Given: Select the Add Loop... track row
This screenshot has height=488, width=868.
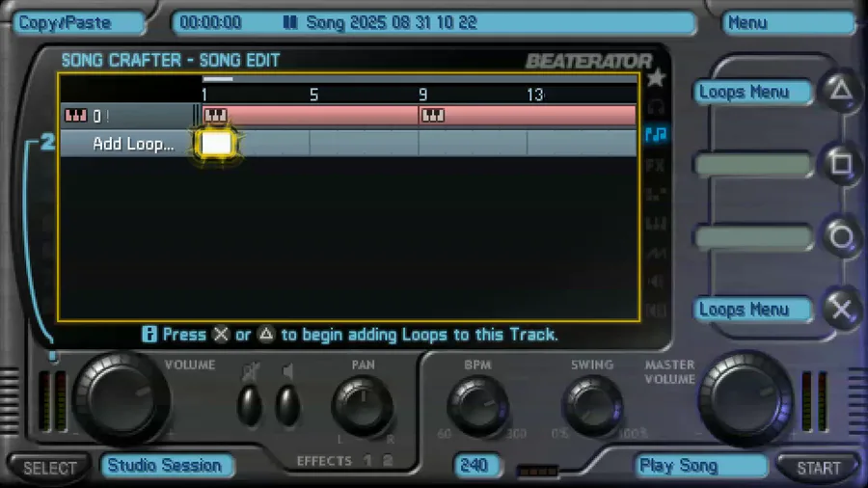Looking at the screenshot, I should (347, 144).
